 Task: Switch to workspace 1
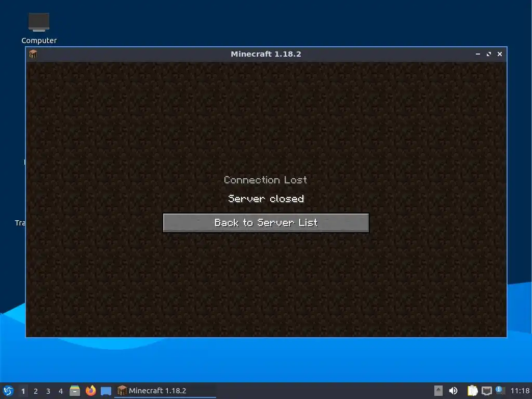pyautogui.click(x=23, y=391)
